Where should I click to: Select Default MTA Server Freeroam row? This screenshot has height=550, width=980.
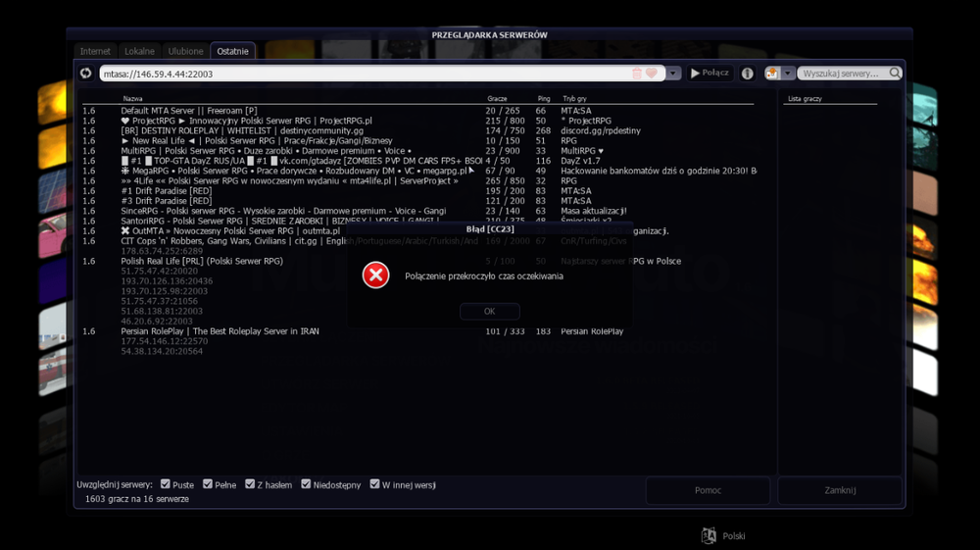[x=417, y=111]
